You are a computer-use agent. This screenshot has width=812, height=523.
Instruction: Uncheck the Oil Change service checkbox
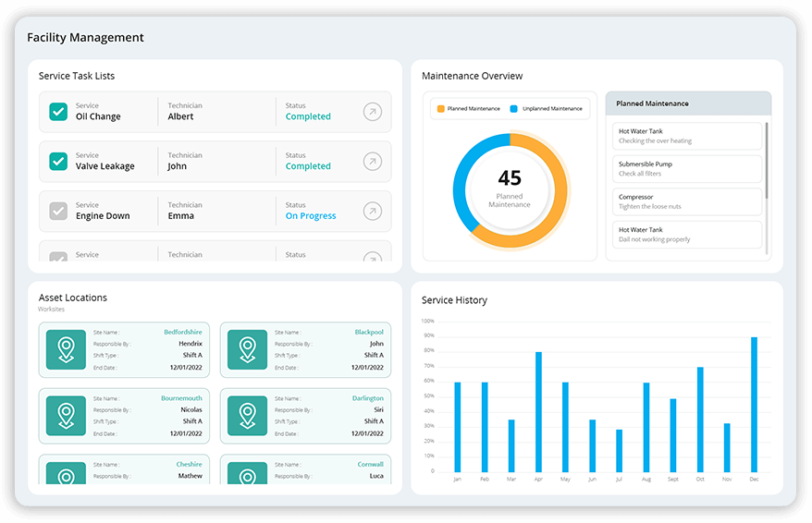tap(58, 112)
